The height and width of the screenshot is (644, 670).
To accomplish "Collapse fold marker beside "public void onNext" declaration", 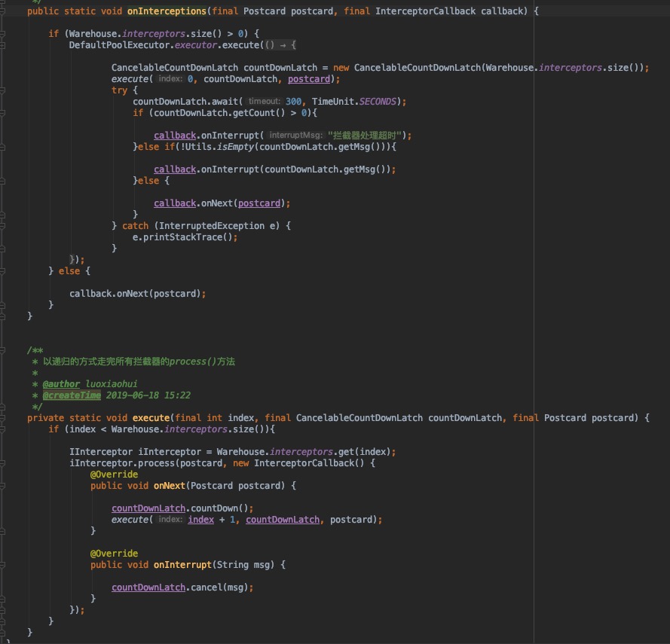I will coord(2,486).
